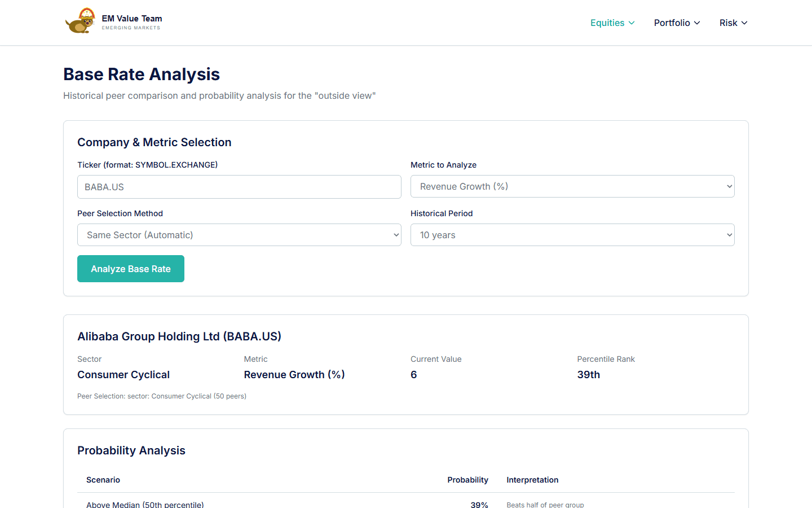Click the Metric to Analyze dropdown arrow
The image size is (812, 508).
pyautogui.click(x=726, y=186)
